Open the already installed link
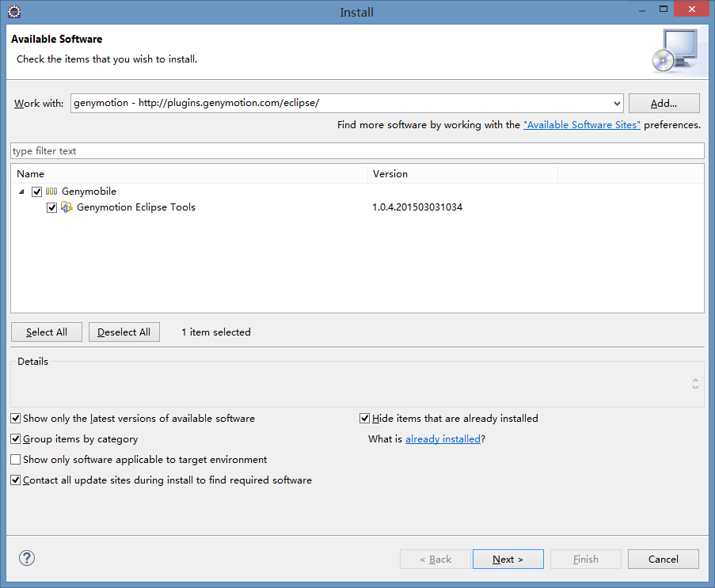The height and width of the screenshot is (588, 715). (x=443, y=439)
